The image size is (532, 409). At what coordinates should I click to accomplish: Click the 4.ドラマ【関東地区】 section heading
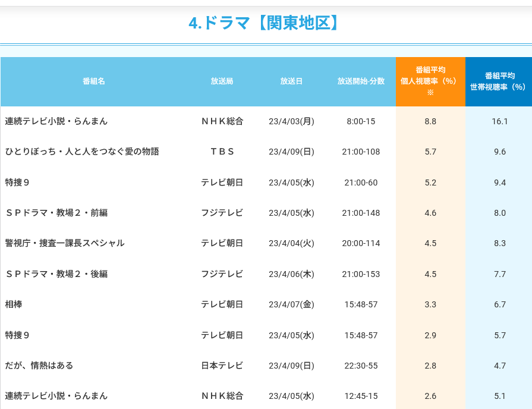pyautogui.click(x=265, y=23)
